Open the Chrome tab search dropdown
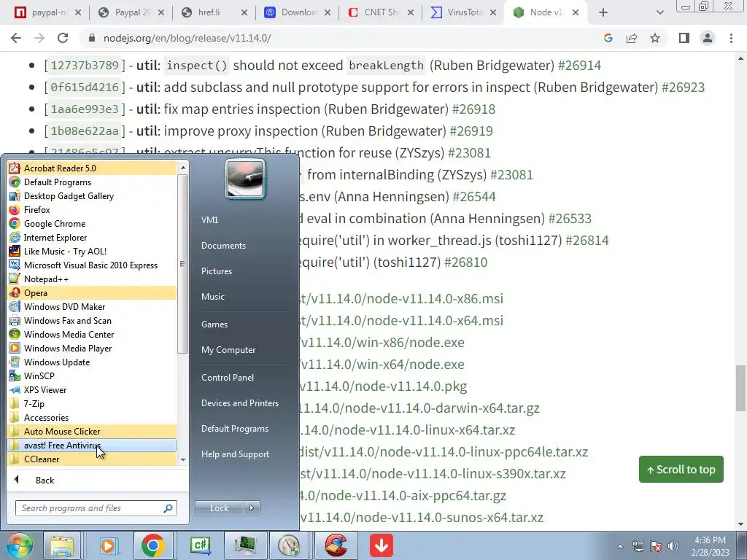 (x=659, y=13)
